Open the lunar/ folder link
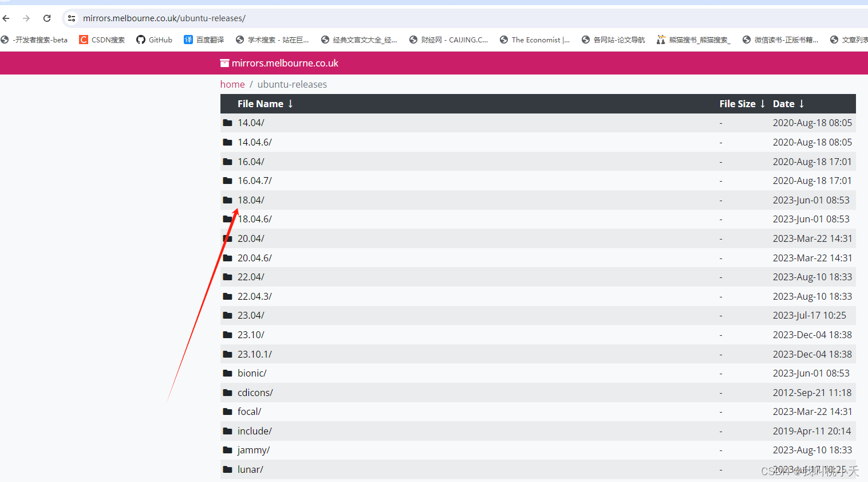 pos(251,469)
